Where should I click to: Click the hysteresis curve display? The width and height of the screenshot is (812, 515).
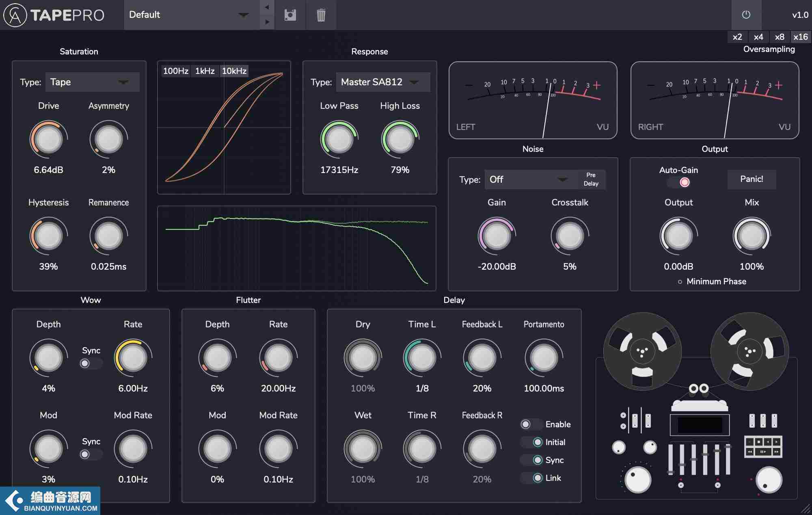click(224, 128)
